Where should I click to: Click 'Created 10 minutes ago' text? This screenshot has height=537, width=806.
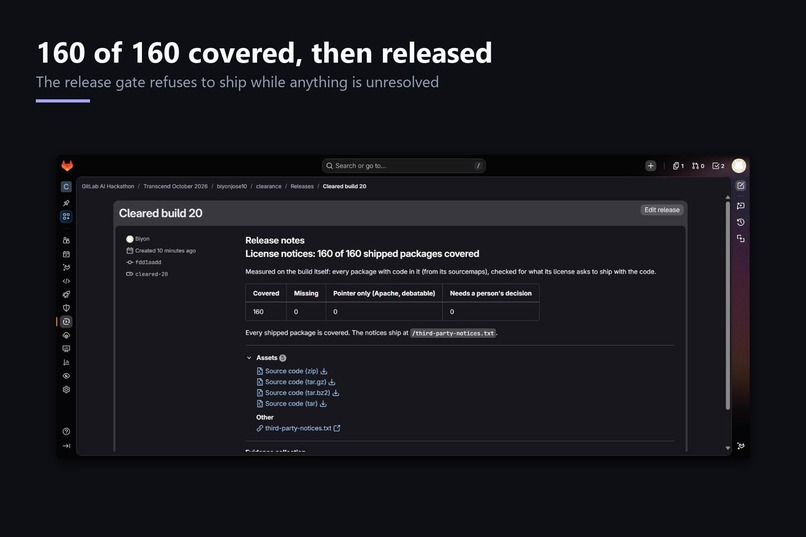click(166, 251)
